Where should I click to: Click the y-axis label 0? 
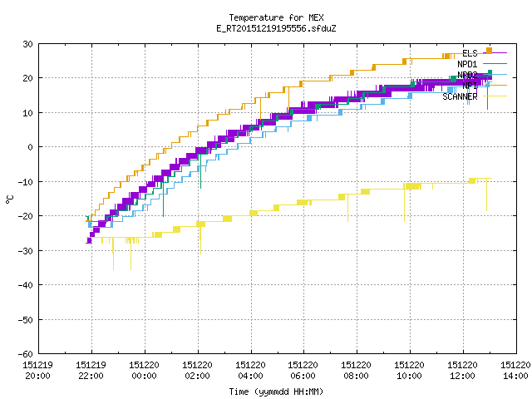click(x=31, y=147)
